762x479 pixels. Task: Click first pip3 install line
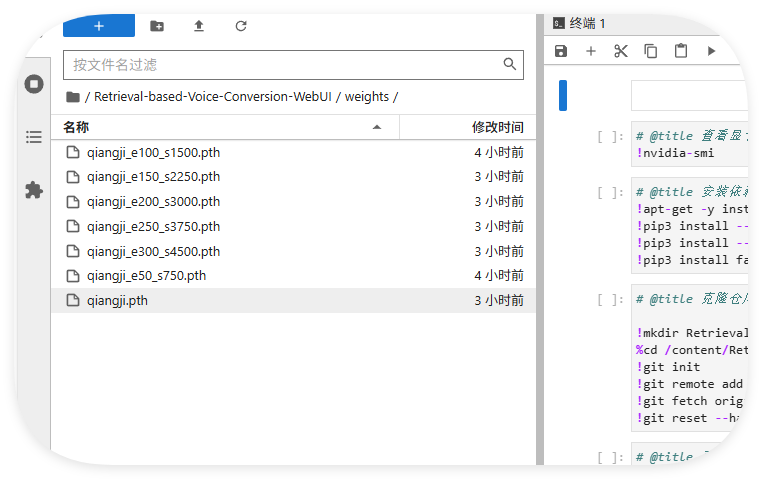click(692, 226)
